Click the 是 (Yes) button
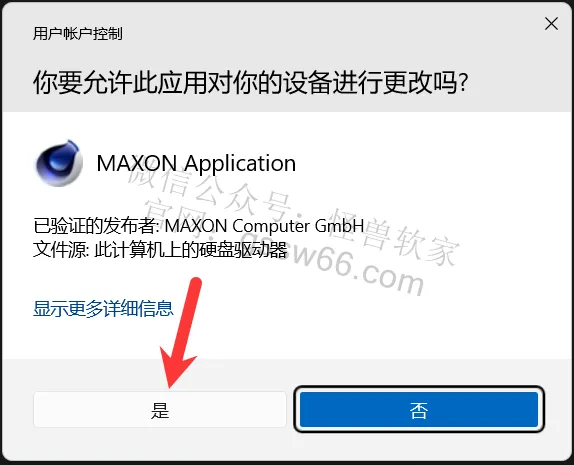This screenshot has width=574, height=465. tap(160, 409)
